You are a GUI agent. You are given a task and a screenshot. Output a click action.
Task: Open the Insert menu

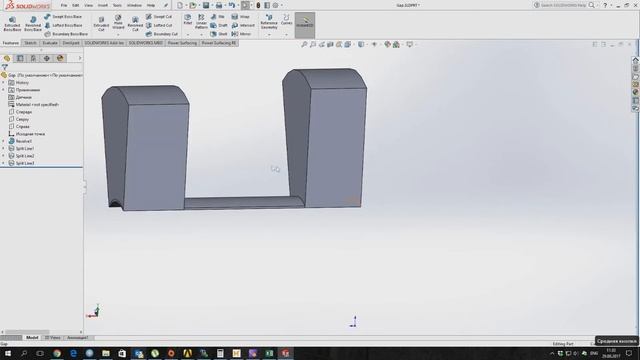(x=103, y=5)
